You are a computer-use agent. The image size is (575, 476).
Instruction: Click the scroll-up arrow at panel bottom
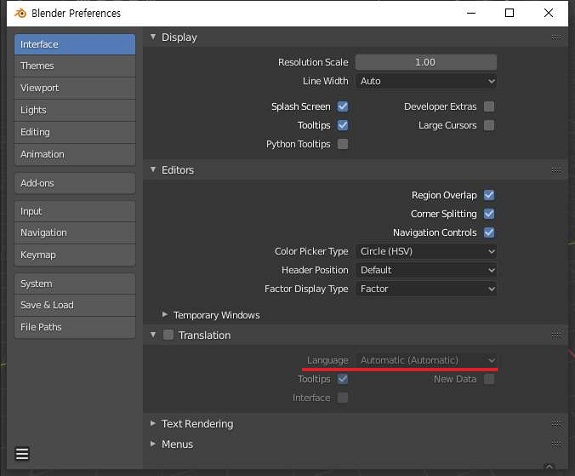point(549,466)
